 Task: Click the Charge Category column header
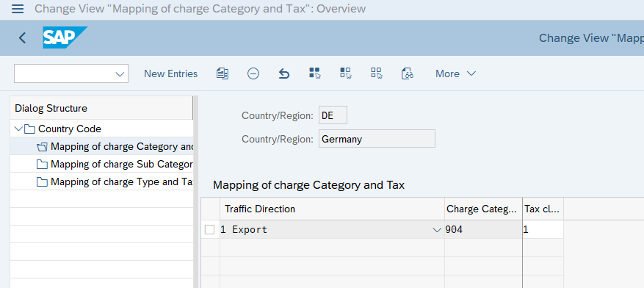tap(483, 209)
